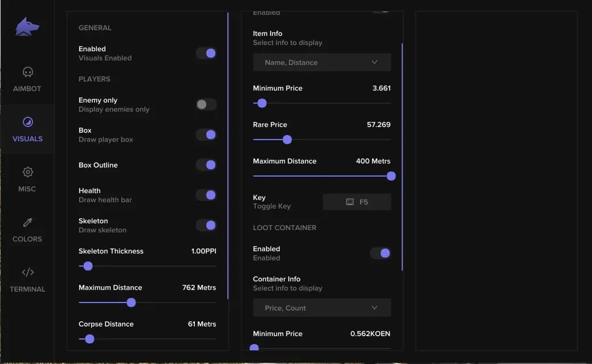
Task: Open the Aimbot skull icon
Action: (27, 72)
